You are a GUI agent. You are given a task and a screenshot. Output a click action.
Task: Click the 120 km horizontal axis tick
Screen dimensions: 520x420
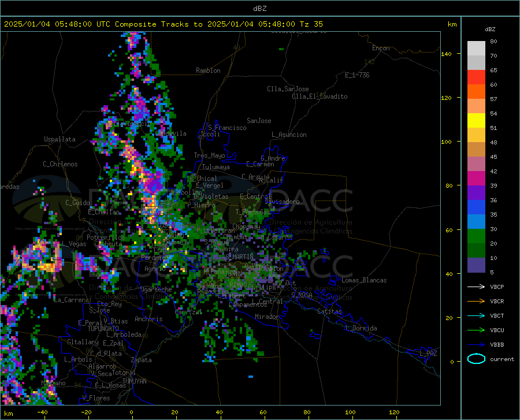[394, 412]
